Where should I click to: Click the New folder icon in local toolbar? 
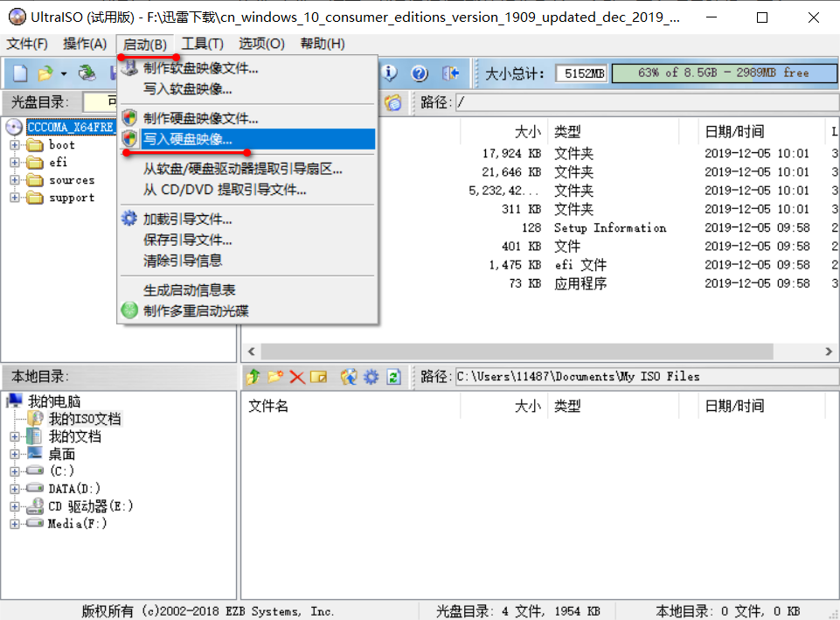click(x=275, y=377)
